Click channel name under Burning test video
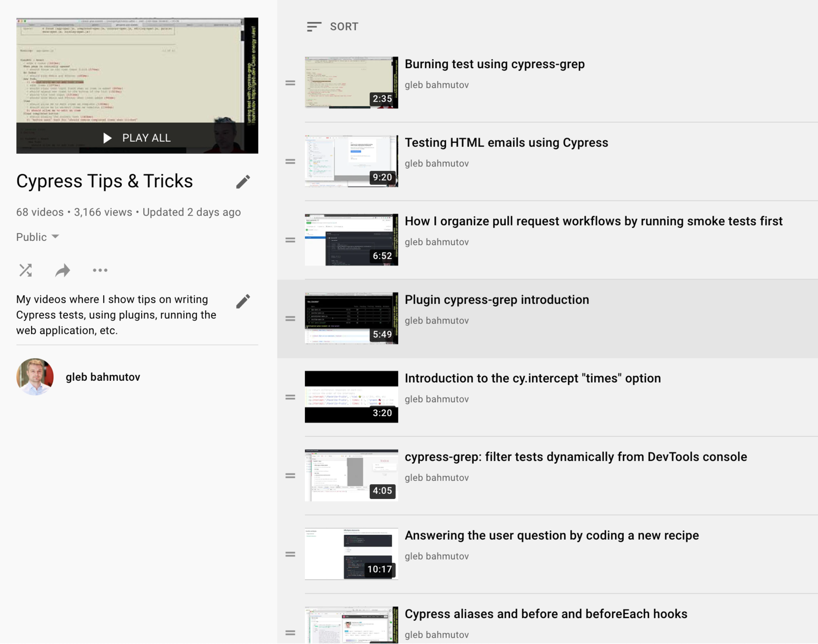This screenshot has height=644, width=818. pyautogui.click(x=437, y=85)
